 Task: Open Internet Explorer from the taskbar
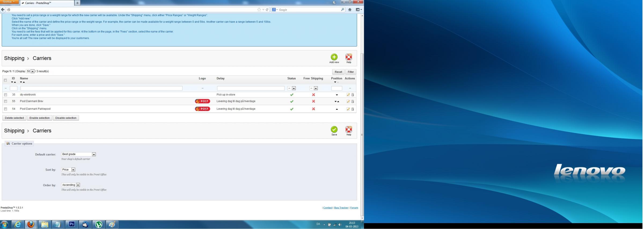pos(18,224)
